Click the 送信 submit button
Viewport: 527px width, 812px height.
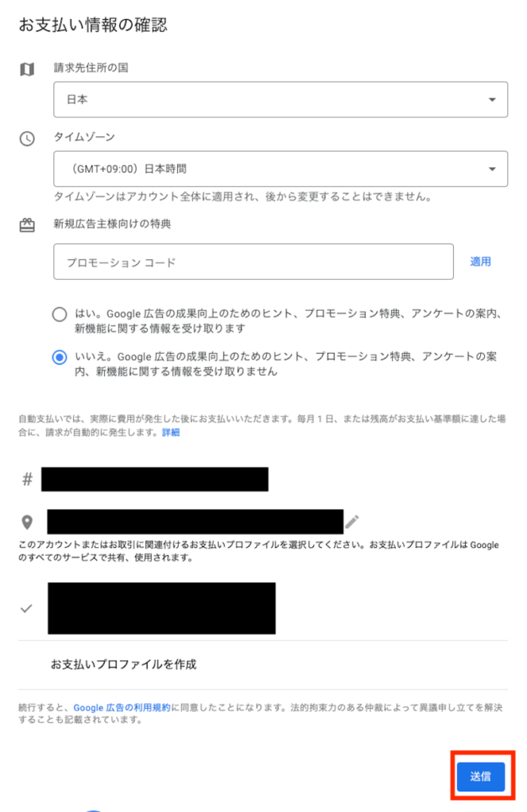(480, 776)
